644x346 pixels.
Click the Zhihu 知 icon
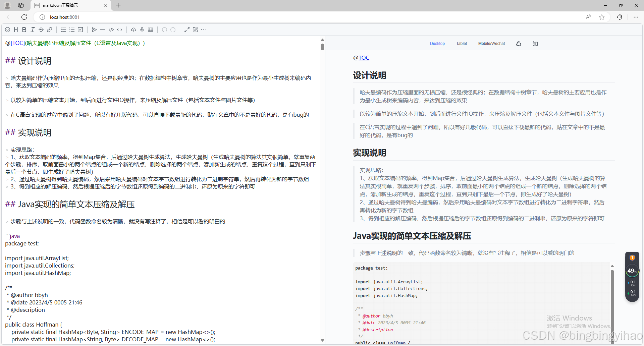pos(535,44)
